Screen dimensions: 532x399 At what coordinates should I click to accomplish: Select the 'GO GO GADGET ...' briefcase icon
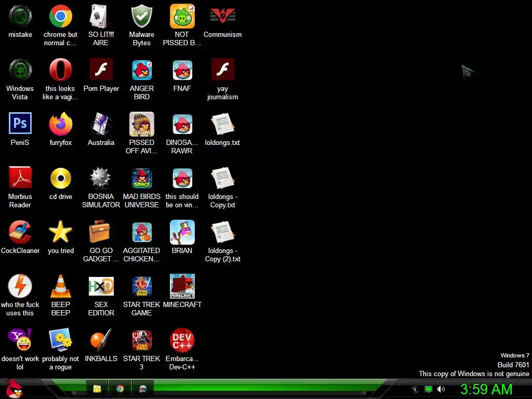pos(99,231)
